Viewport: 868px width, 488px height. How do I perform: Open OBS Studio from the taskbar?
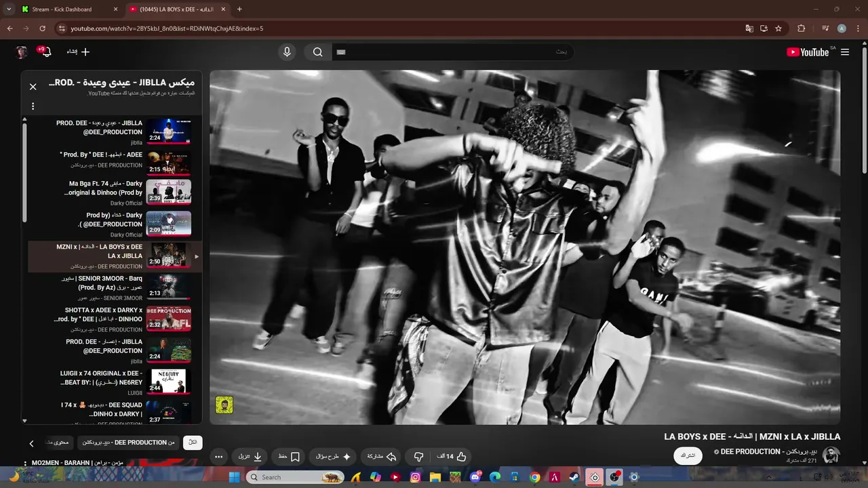pos(614,477)
